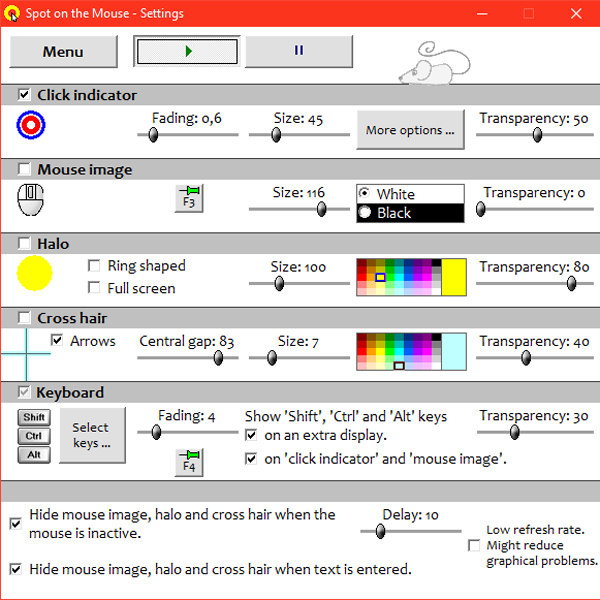Screen dimensions: 600x600
Task: Enable the Halo checkbox
Action: click(x=25, y=244)
